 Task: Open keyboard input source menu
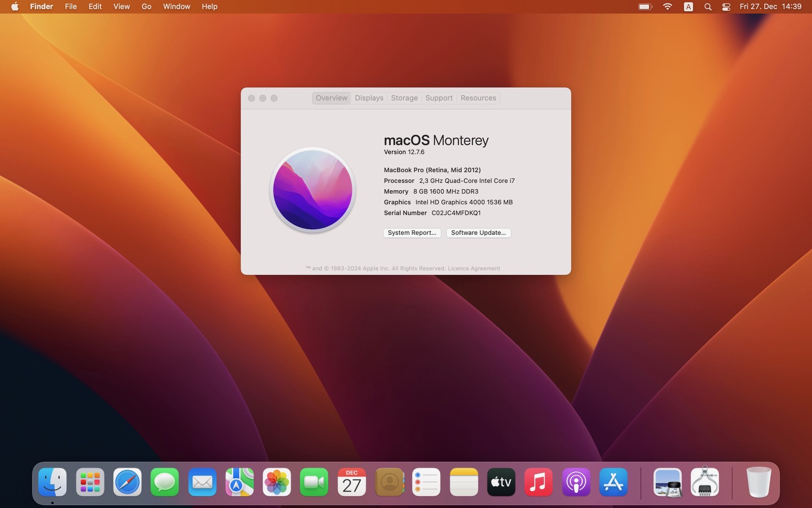689,7
